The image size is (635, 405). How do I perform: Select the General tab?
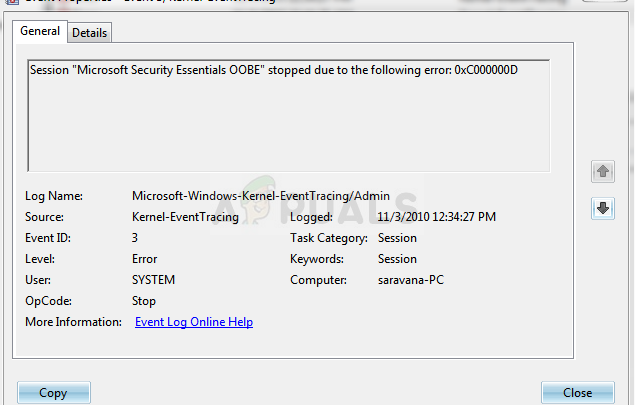tap(41, 32)
